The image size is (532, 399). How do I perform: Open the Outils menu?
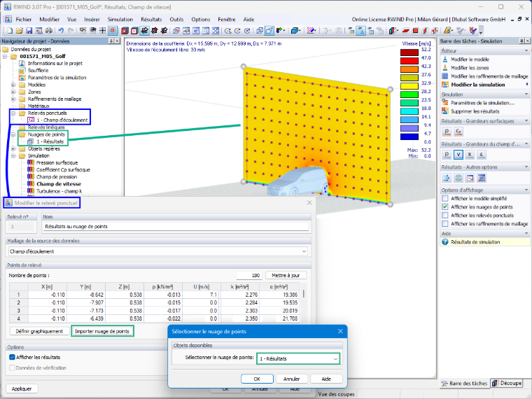(x=176, y=20)
